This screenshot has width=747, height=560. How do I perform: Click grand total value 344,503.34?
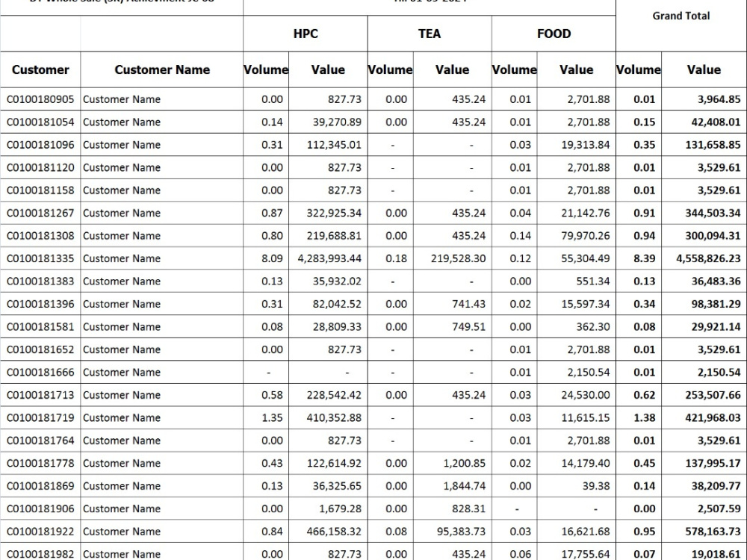[713, 214]
